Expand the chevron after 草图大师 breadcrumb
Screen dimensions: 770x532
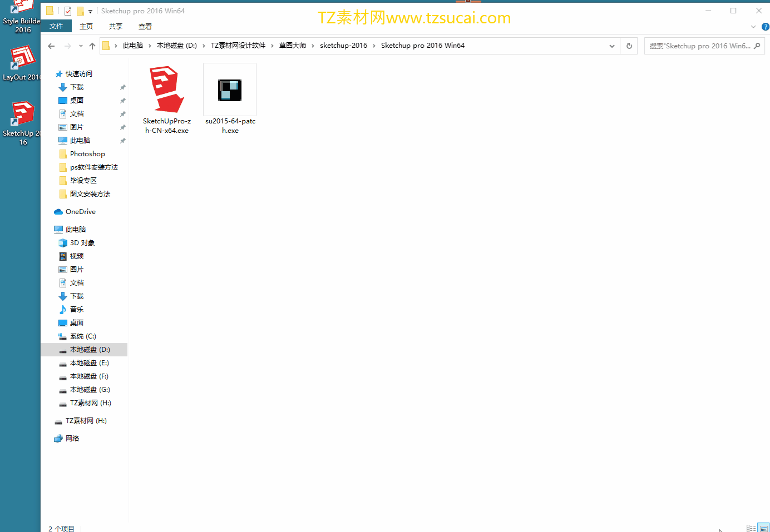click(x=313, y=46)
